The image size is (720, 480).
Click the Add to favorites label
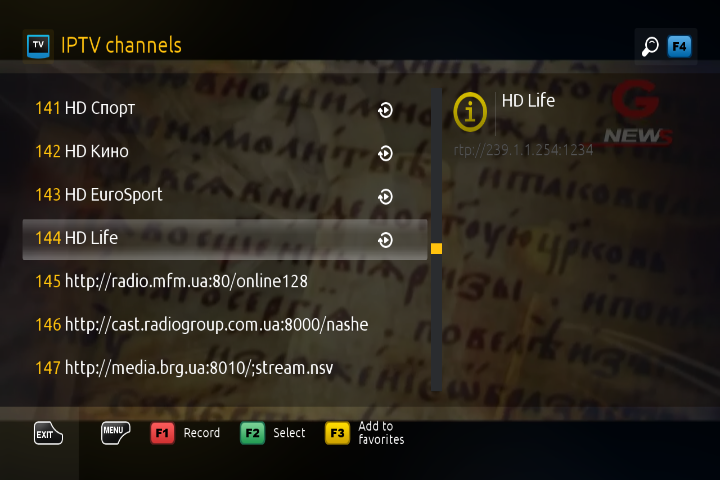coord(381,433)
